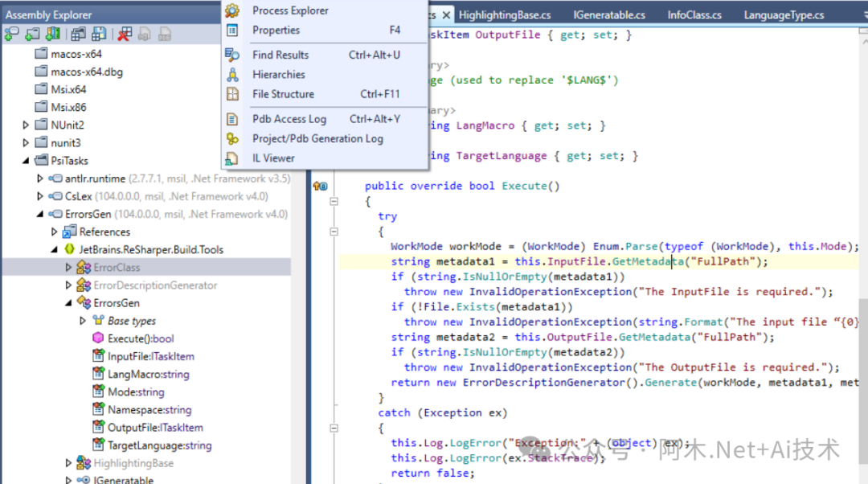
Task: Expand the Base types node
Action: 83,321
